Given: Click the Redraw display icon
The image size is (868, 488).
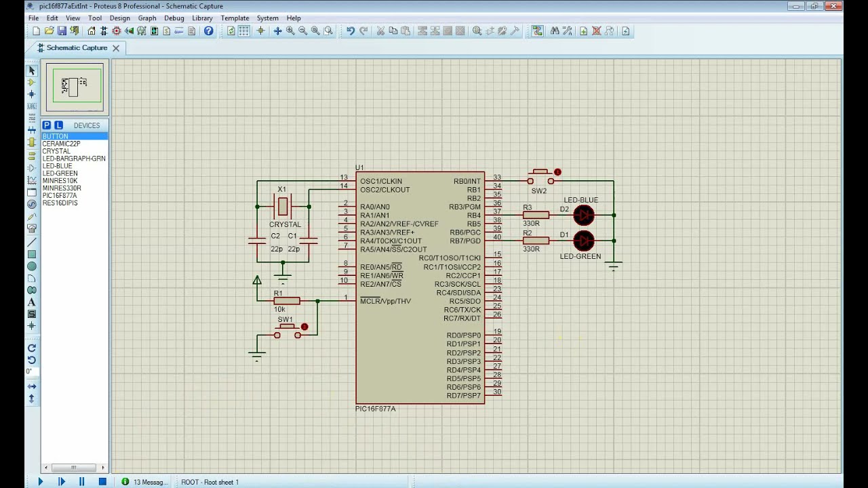Looking at the screenshot, I should (x=231, y=31).
